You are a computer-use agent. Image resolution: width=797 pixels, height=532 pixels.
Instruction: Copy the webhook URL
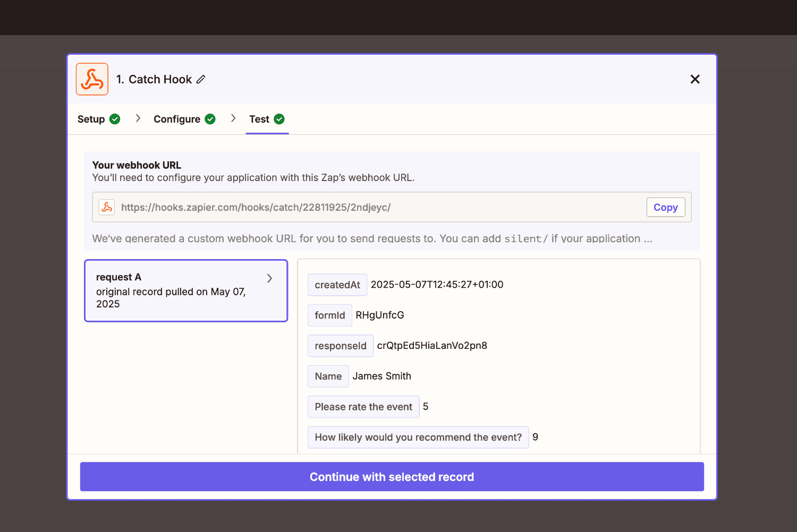[x=665, y=207]
